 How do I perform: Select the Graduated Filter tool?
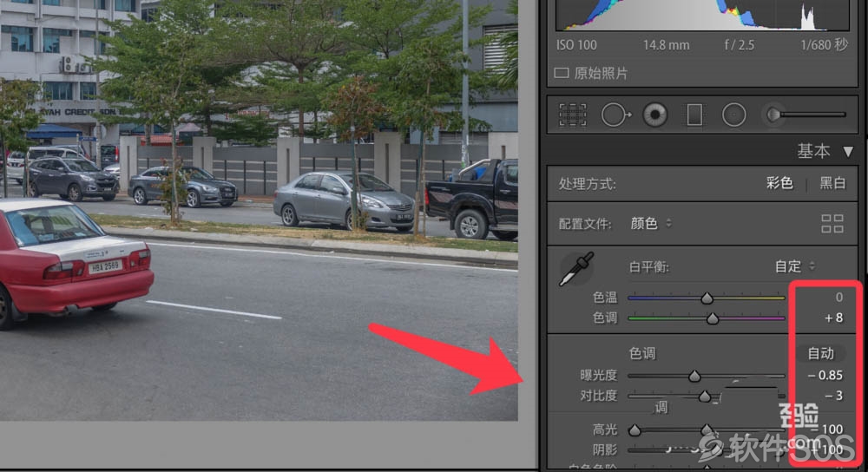(694, 115)
